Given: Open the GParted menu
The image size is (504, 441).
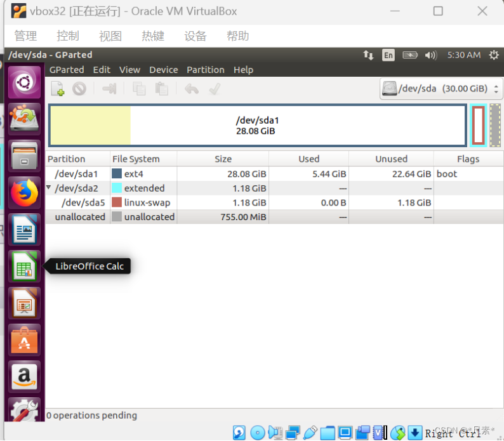Looking at the screenshot, I should 67,70.
